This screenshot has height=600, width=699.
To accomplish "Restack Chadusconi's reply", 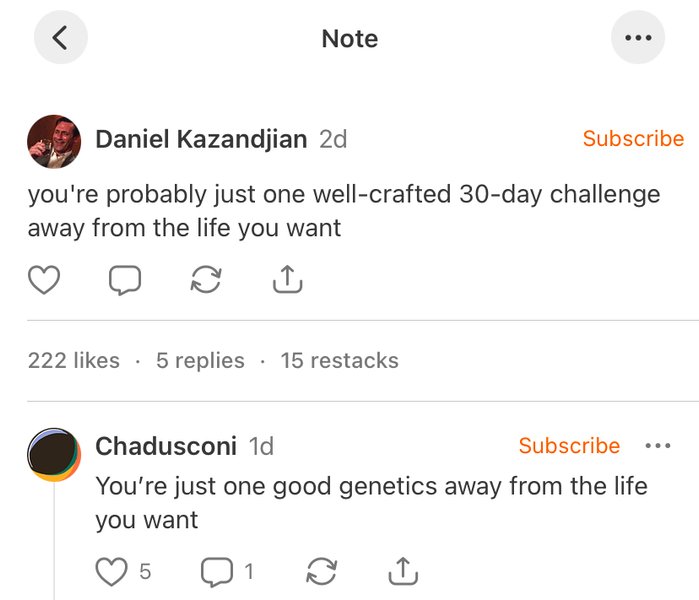I will click(321, 571).
